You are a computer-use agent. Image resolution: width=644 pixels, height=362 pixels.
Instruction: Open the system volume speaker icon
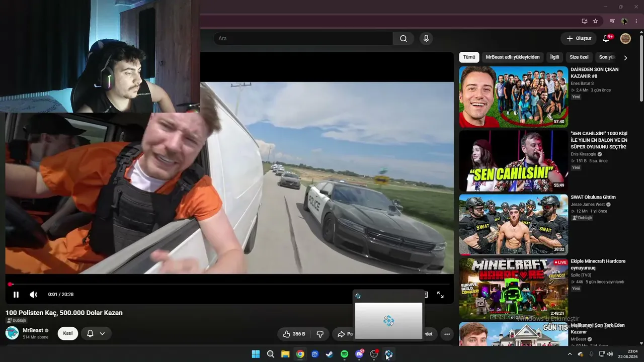click(610, 354)
